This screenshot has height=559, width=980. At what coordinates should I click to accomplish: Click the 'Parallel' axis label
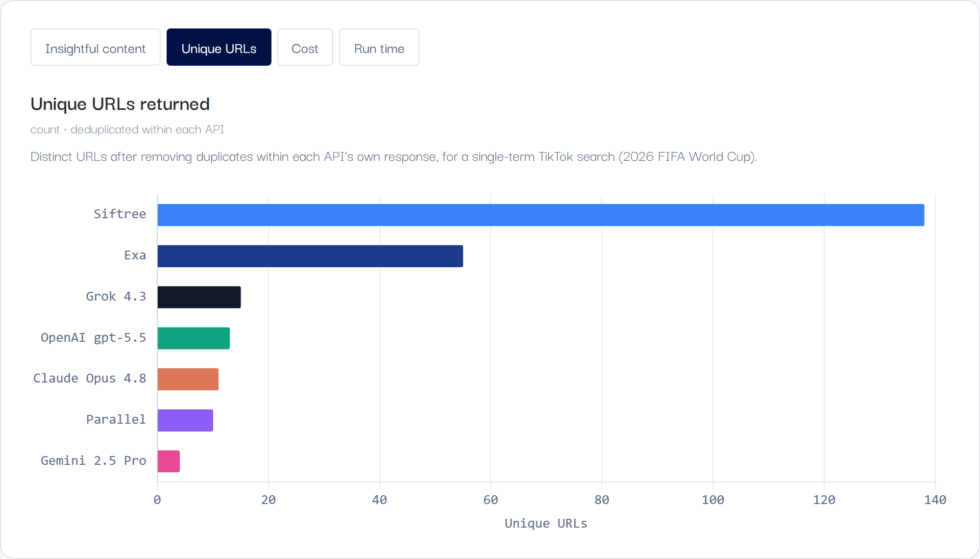click(116, 420)
